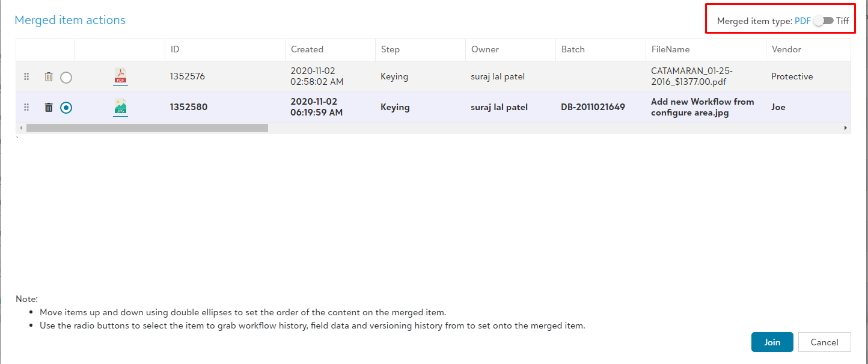Click the Step column header
The image size is (868, 364).
point(390,49)
